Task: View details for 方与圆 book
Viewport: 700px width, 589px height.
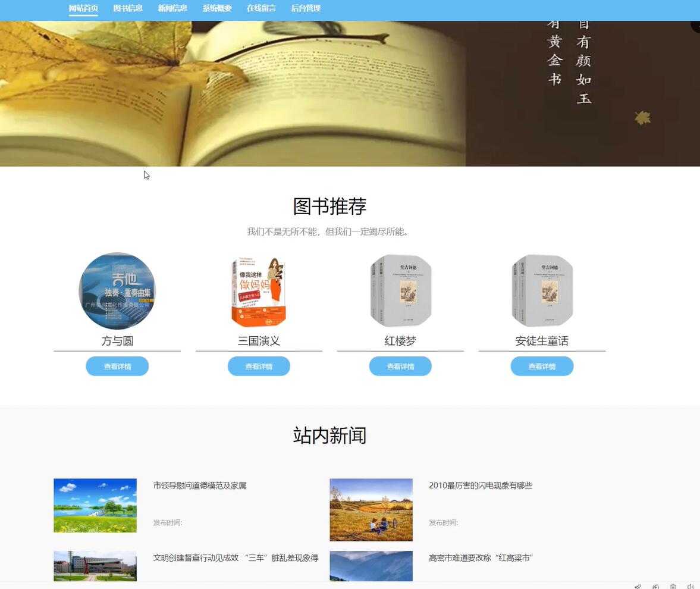Action: tap(117, 366)
